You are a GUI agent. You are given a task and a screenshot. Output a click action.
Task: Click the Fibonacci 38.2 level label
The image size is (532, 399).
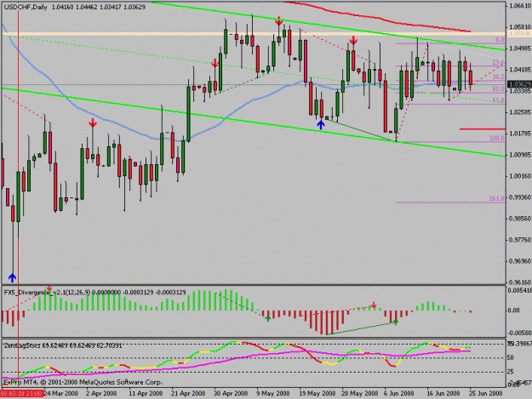tap(498, 77)
